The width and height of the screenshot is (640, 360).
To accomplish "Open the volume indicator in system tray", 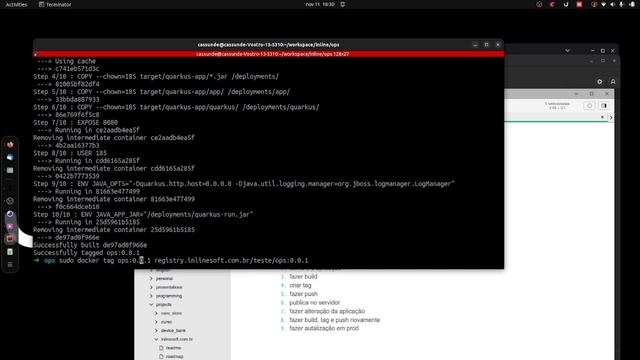I will pyautogui.click(x=612, y=4).
